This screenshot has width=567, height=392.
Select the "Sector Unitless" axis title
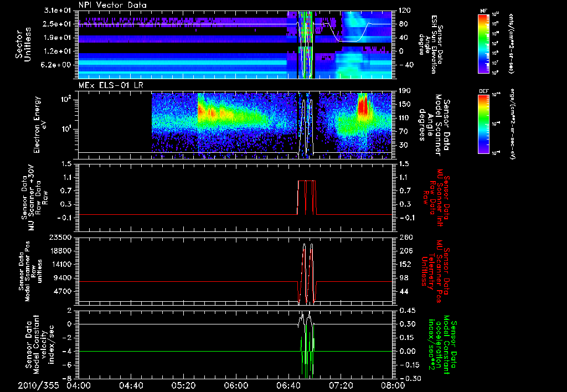coord(23,44)
